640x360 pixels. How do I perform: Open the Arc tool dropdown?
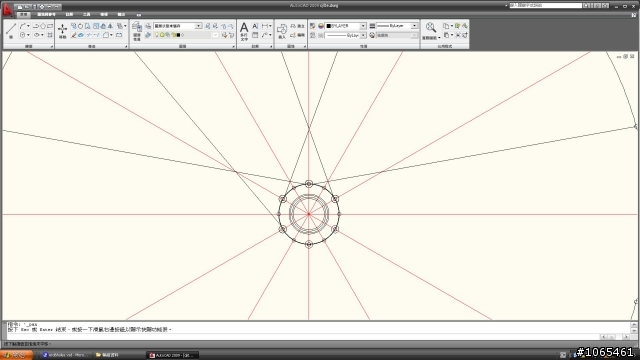tap(28, 26)
